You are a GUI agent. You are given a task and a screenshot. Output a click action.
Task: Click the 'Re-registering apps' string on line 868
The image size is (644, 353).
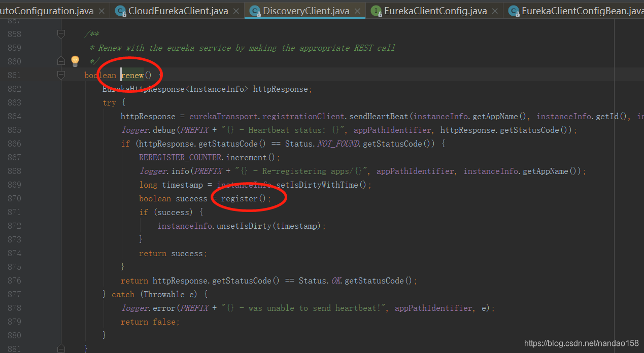[x=301, y=171]
